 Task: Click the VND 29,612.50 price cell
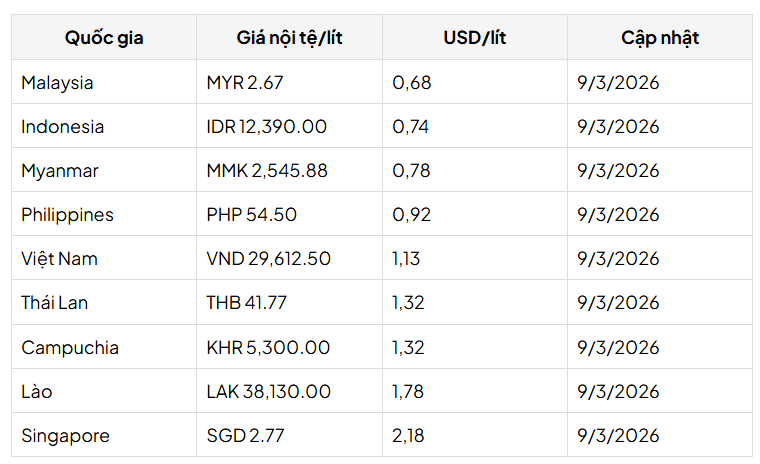(268, 259)
